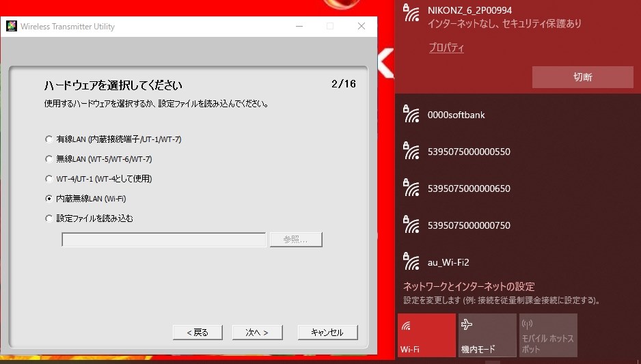Close the Wireless Transmitter Utility window

(362, 26)
